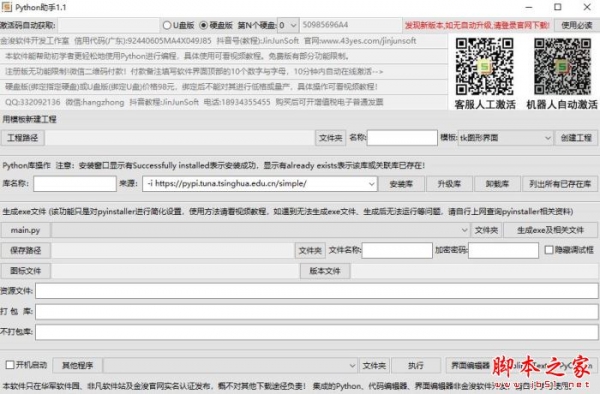The width and height of the screenshot is (600, 394).
Task: Click the project 名称 input field
Action: point(402,138)
